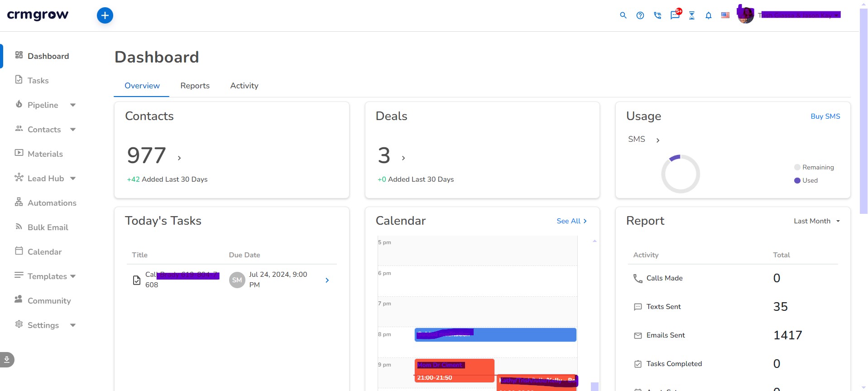Open the Last Month report dropdown
This screenshot has width=868, height=391.
tap(816, 221)
